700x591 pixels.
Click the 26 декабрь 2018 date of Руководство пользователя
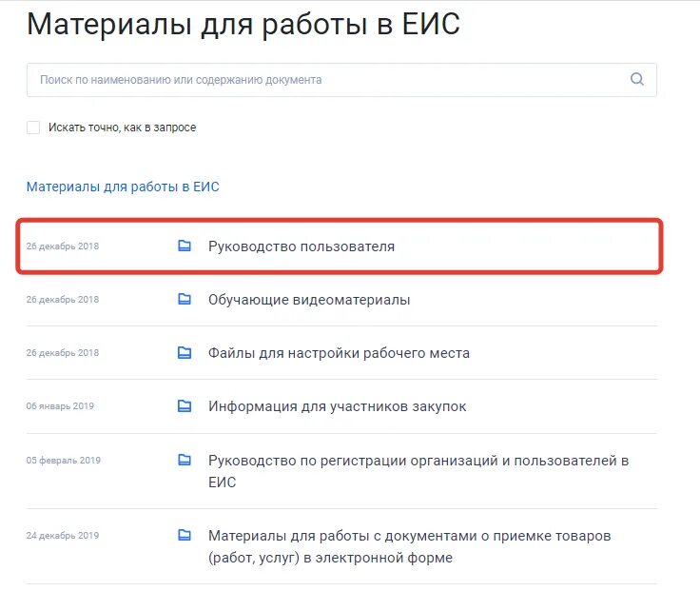(x=63, y=246)
